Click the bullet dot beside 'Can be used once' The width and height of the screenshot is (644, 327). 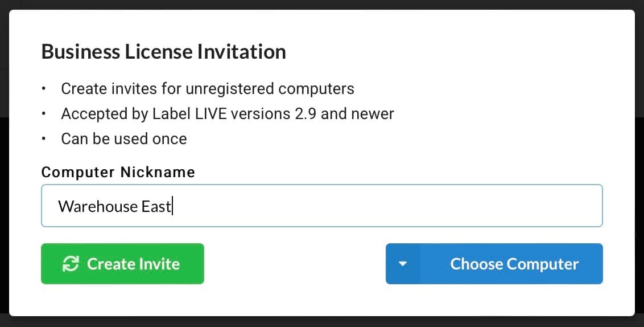[x=44, y=138]
